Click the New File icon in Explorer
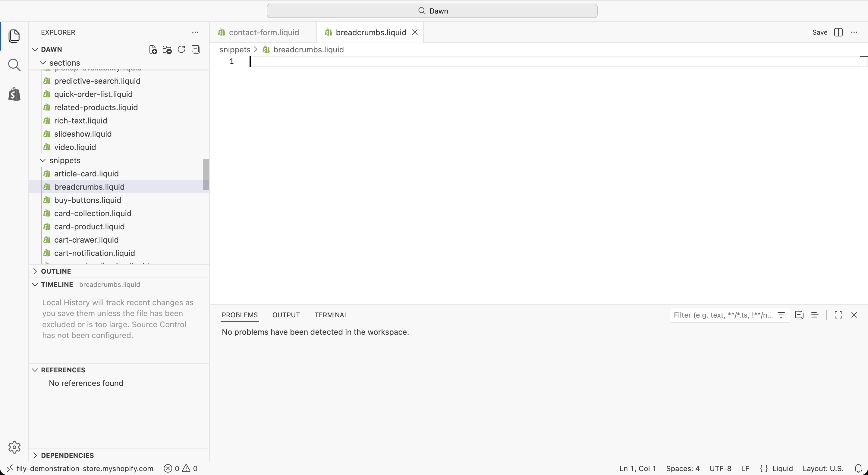 click(153, 49)
